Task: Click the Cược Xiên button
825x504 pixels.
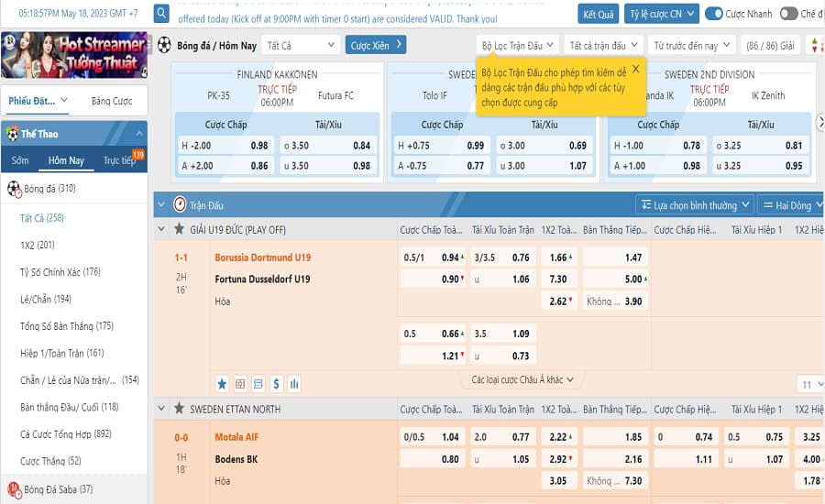Action: tap(376, 45)
